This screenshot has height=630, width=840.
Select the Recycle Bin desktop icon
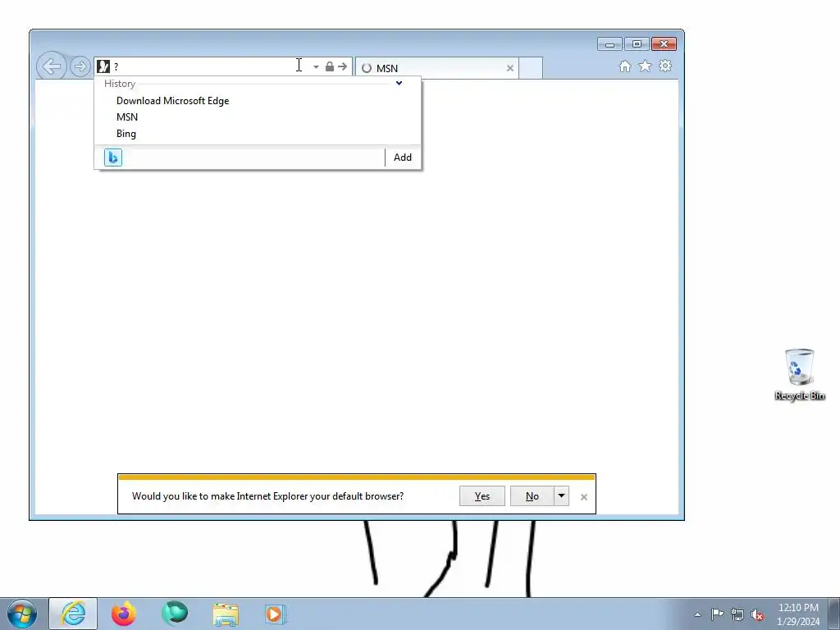(x=799, y=374)
